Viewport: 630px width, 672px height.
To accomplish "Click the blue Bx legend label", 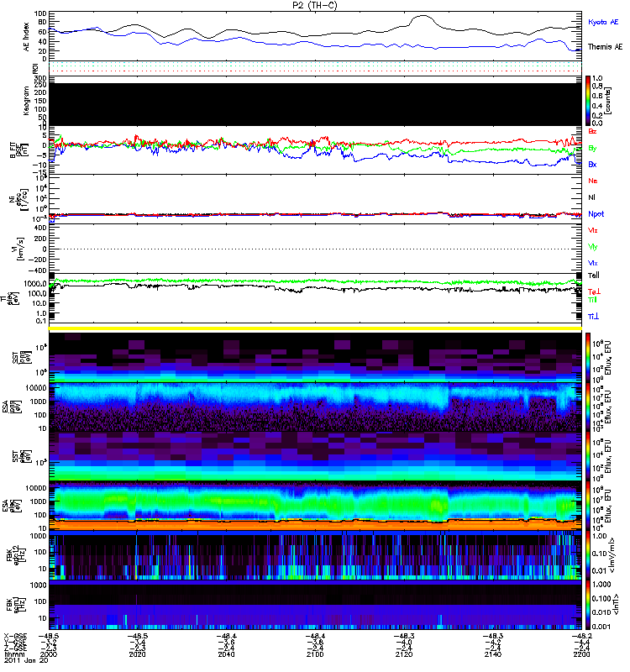I will tap(592, 164).
